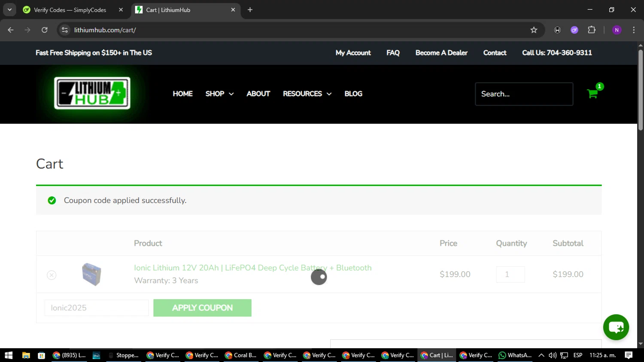Open the green shopping cart icon
This screenshot has height=362, width=644.
tap(592, 94)
